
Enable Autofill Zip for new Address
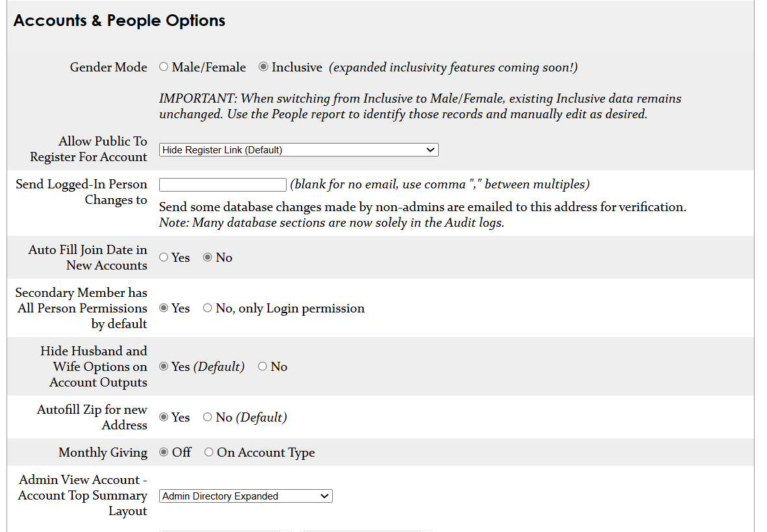click(x=163, y=418)
